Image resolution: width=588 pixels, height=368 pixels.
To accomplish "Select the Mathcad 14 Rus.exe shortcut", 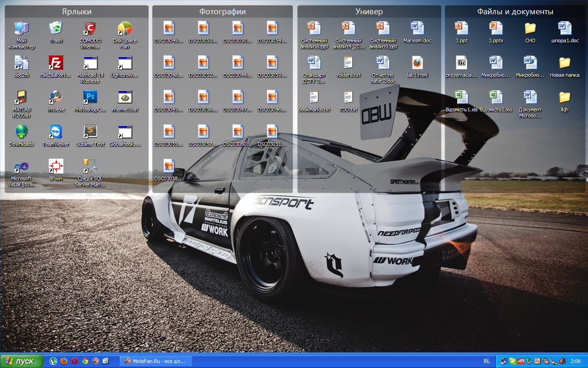I will tap(90, 63).
